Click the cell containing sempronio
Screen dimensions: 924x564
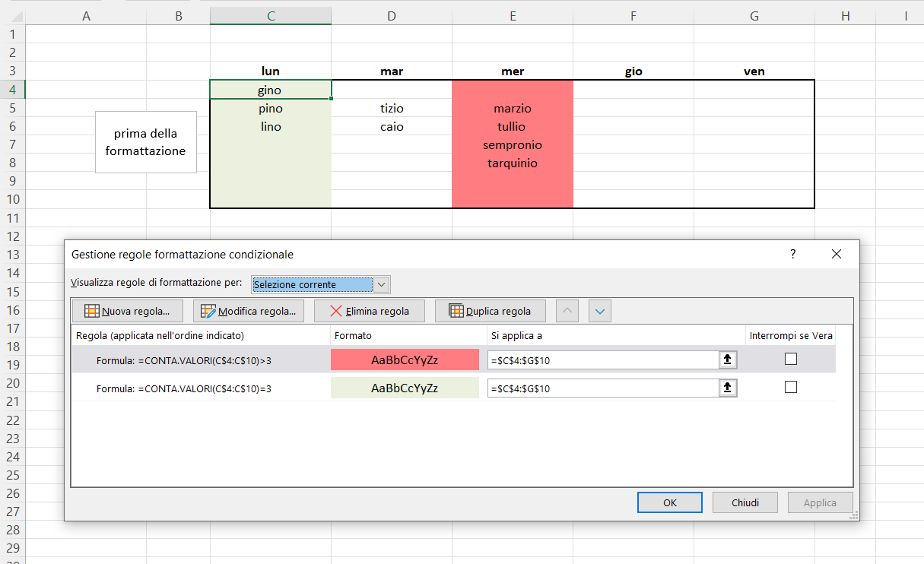coord(513,144)
